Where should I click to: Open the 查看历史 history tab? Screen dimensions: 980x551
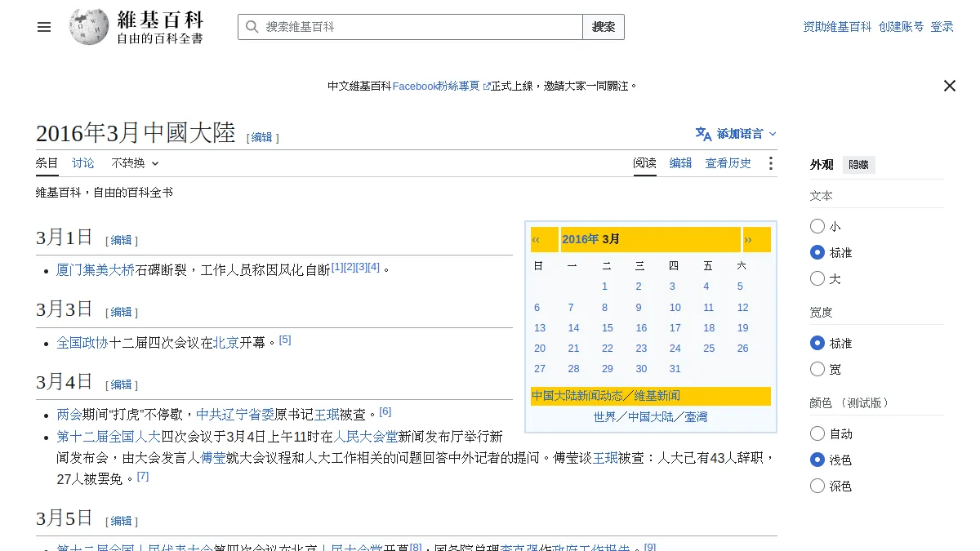point(728,163)
